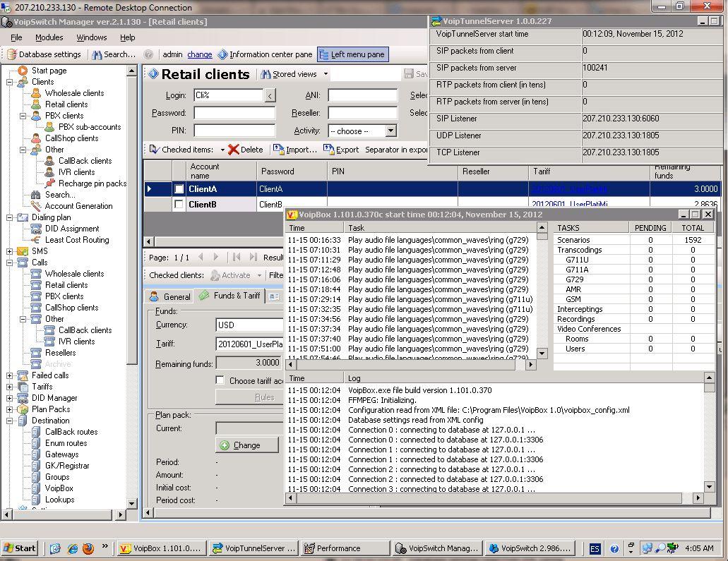Jump to first page arrow
The image size is (728, 561).
(x=237, y=257)
